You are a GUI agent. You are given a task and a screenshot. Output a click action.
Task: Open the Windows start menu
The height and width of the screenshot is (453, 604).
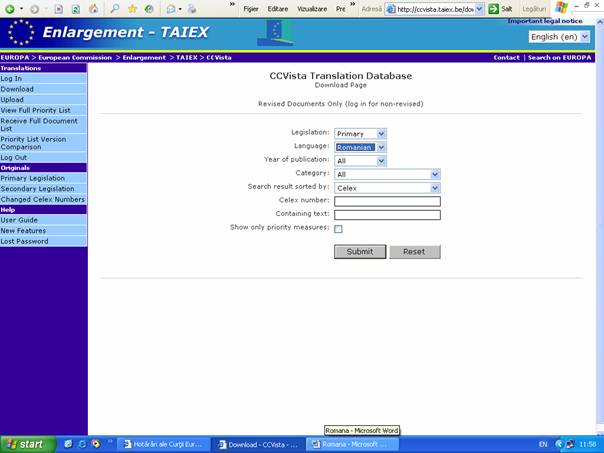coord(28,445)
